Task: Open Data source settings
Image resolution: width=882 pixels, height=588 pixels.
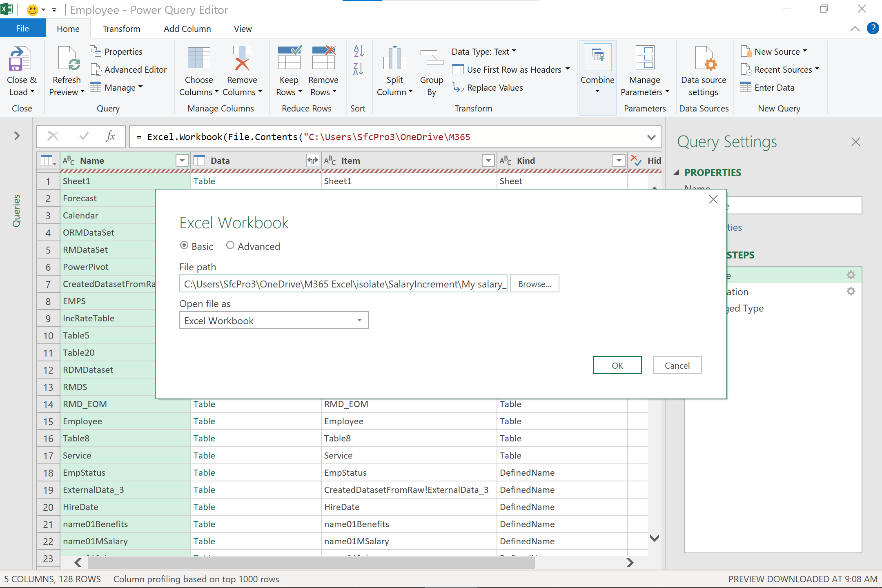Action: coord(704,60)
